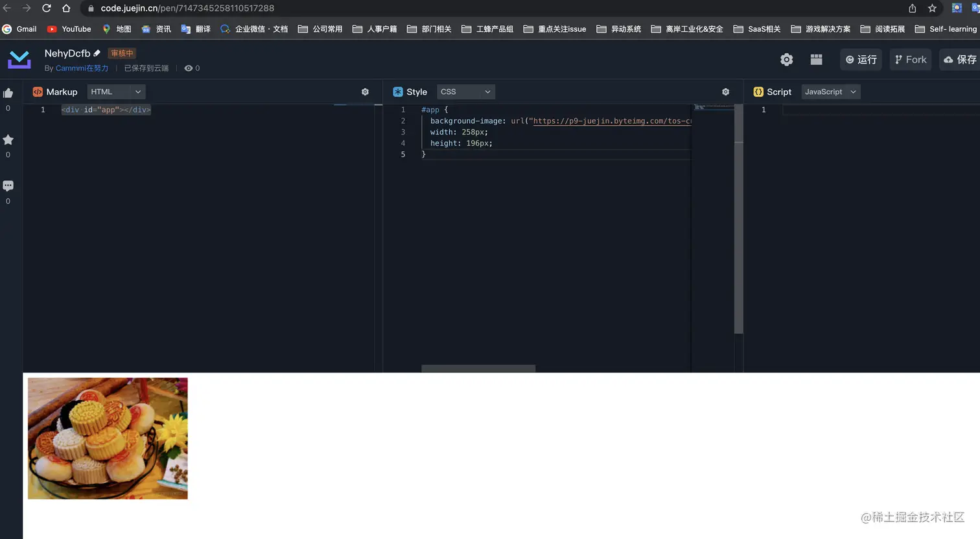This screenshot has height=539, width=980.
Task: Fork this pen
Action: point(910,60)
